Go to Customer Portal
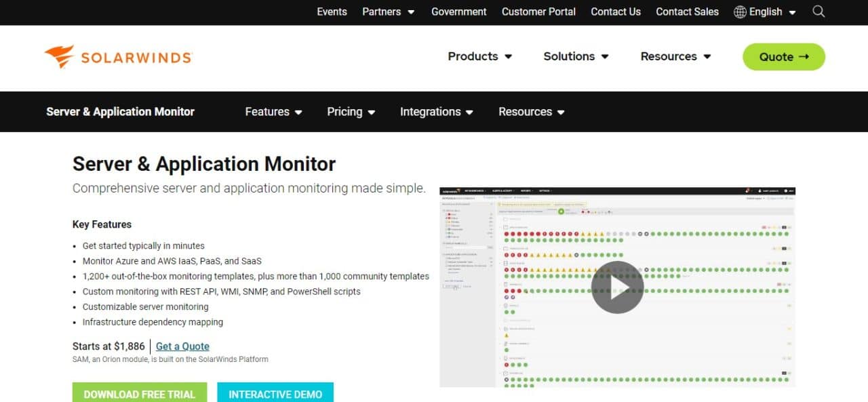 [538, 12]
